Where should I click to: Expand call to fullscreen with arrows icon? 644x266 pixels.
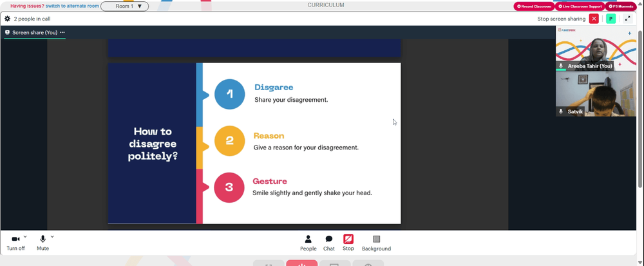627,19
